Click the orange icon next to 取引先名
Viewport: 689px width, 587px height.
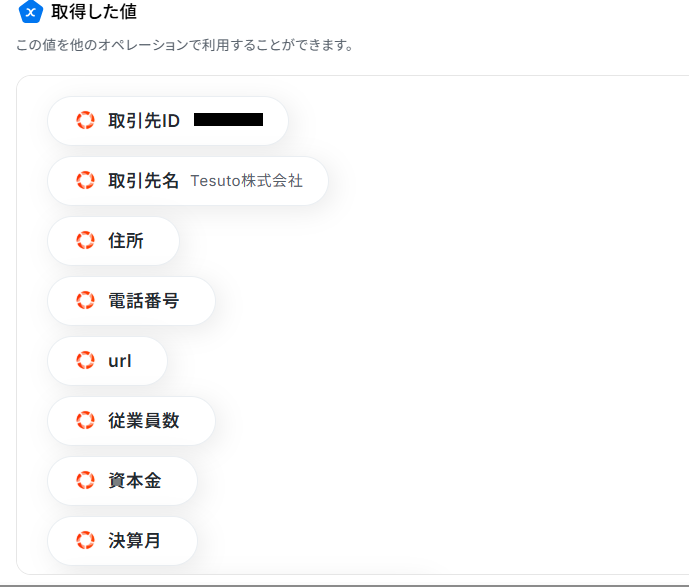pyautogui.click(x=86, y=181)
